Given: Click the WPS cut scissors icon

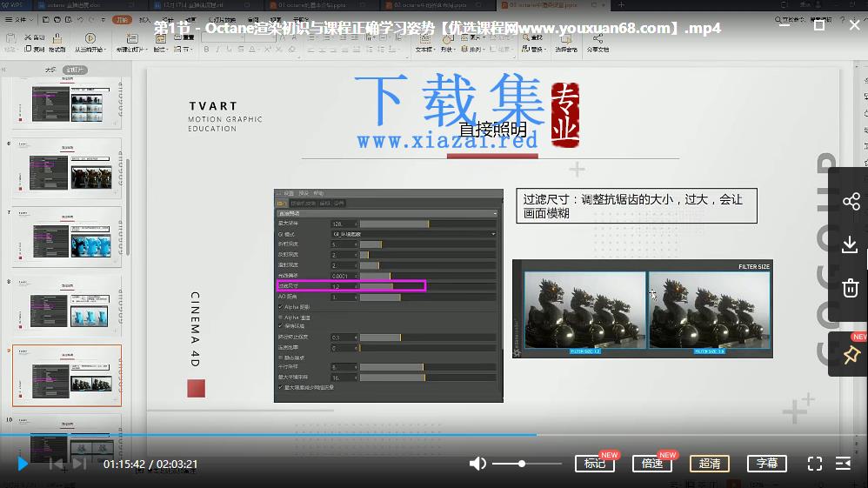Looking at the screenshot, I should [x=28, y=37].
